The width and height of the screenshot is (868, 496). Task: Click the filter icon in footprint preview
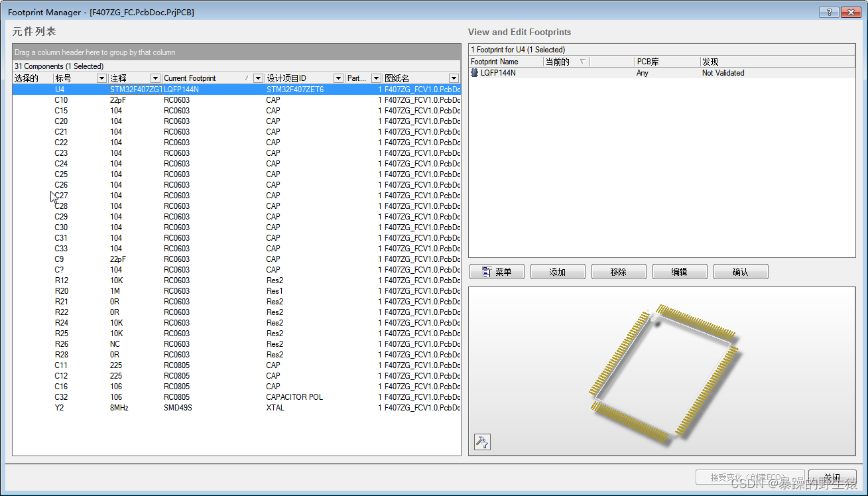482,442
